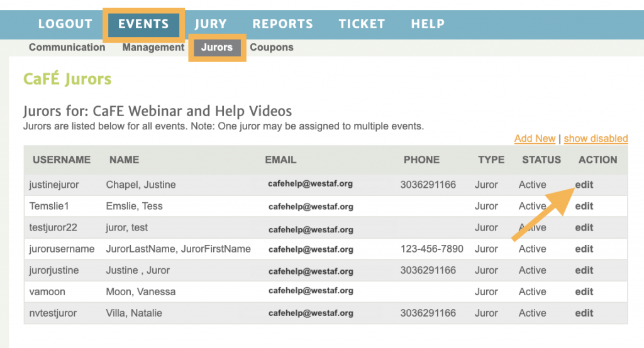
Task: Click the ACTION column header
Action: 597,160
